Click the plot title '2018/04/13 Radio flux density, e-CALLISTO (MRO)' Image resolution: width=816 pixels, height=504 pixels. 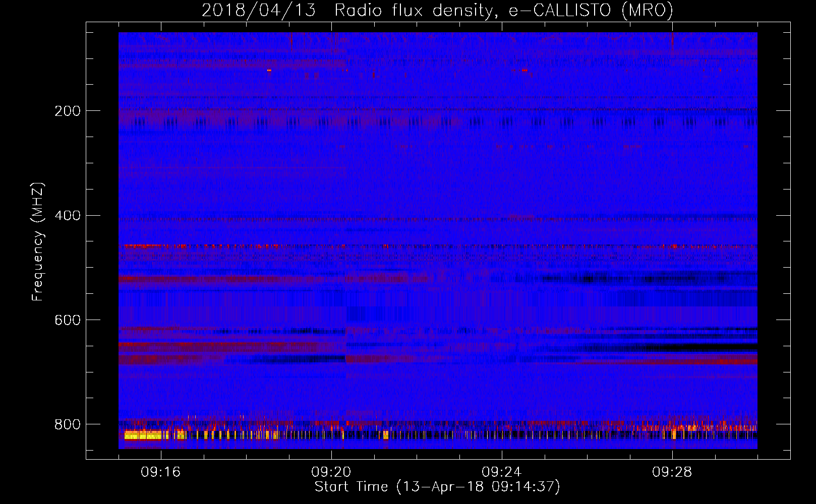pos(437,11)
